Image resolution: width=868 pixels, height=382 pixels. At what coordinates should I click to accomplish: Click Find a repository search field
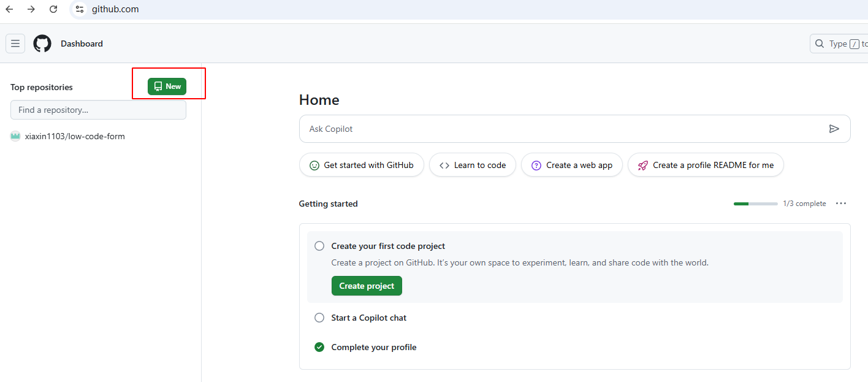coord(98,110)
